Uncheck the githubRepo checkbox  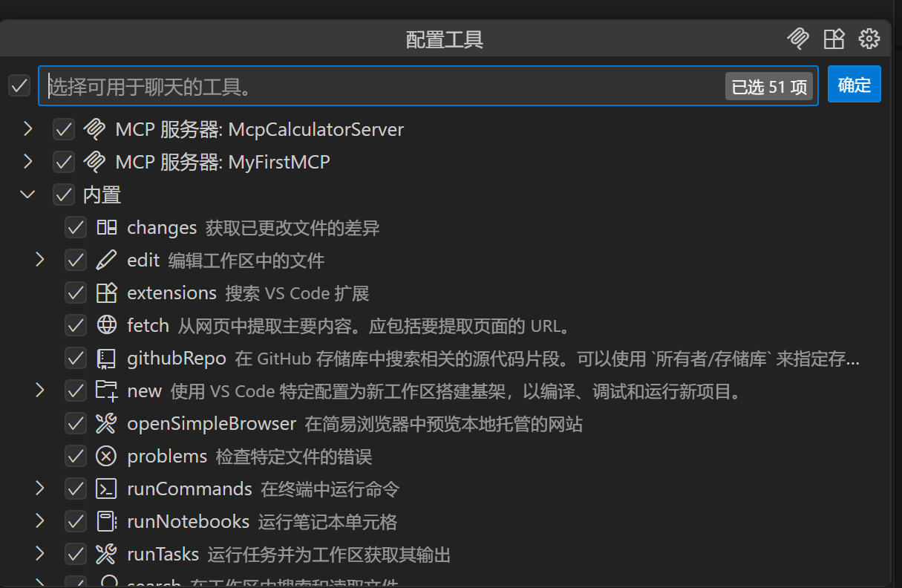pos(76,358)
